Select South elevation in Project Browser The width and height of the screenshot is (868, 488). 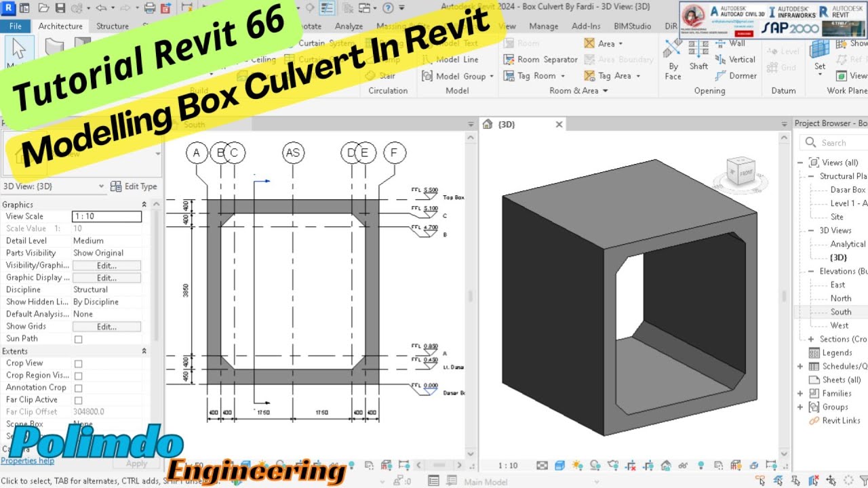[x=841, y=312]
